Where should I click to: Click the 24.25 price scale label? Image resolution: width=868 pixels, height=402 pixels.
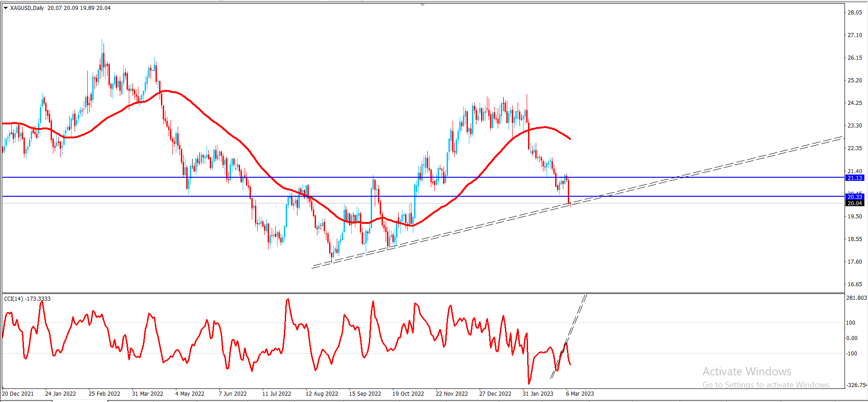click(x=854, y=103)
